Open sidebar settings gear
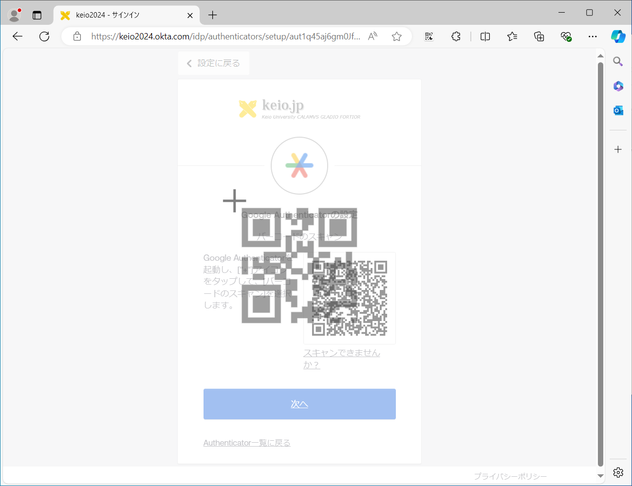 point(618,473)
